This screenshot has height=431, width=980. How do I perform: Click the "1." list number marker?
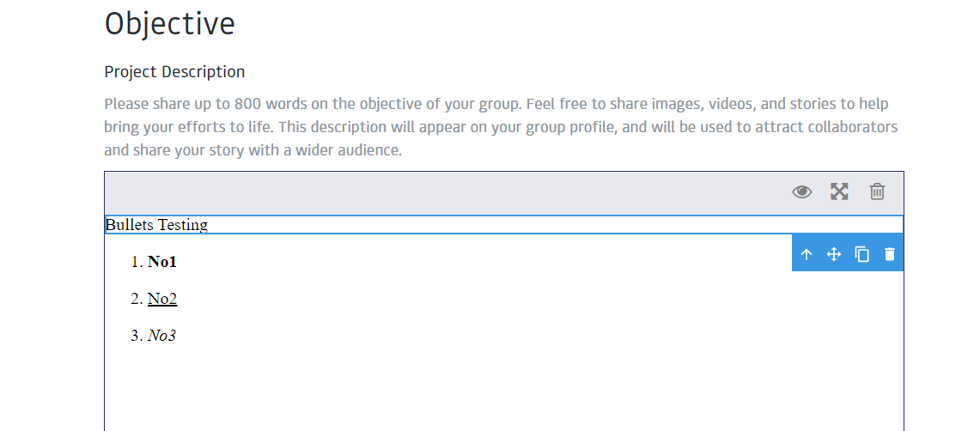[136, 262]
